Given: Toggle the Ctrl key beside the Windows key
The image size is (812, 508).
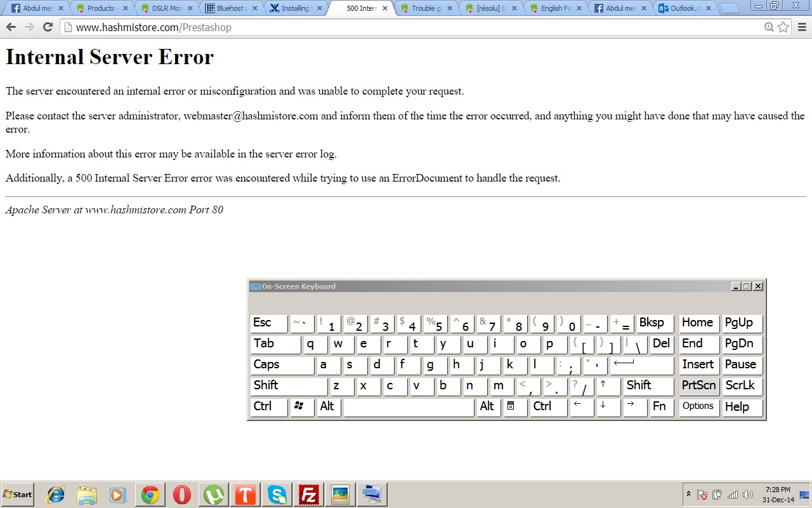Looking at the screenshot, I should [269, 407].
